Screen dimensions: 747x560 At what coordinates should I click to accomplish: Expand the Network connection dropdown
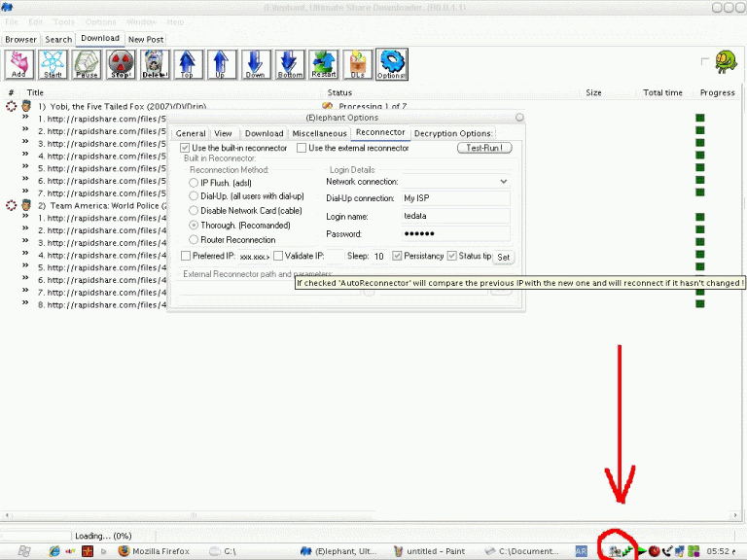503,182
